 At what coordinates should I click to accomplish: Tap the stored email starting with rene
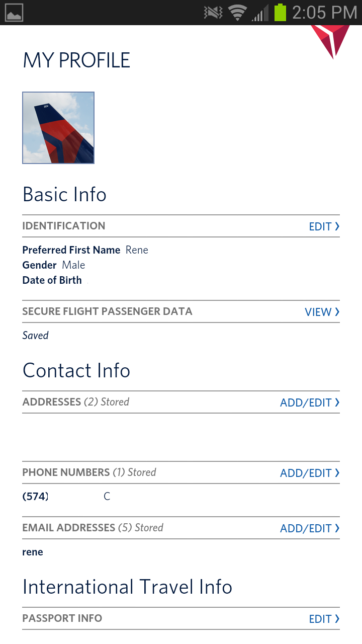(33, 552)
